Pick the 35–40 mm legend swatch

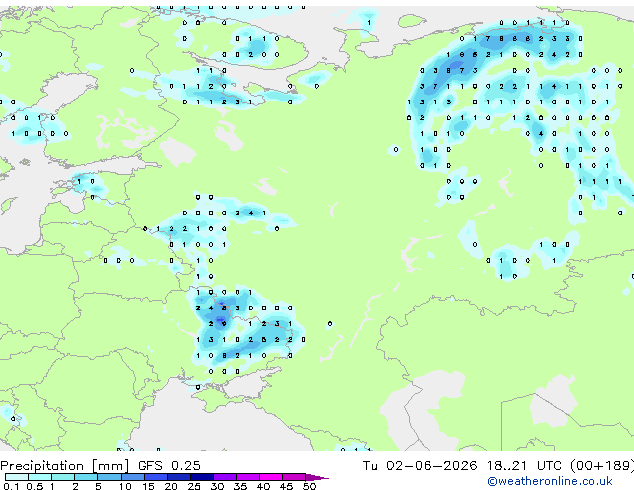coord(247,477)
